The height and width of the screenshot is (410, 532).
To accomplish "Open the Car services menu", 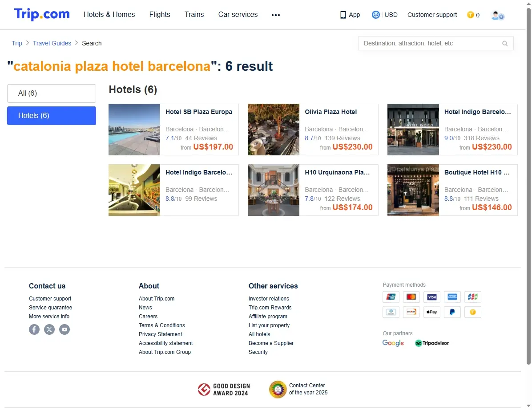I will pos(238,15).
